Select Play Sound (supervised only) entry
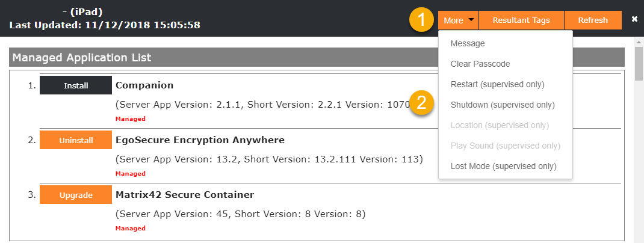Image resolution: width=644 pixels, height=243 pixels. 505,146
